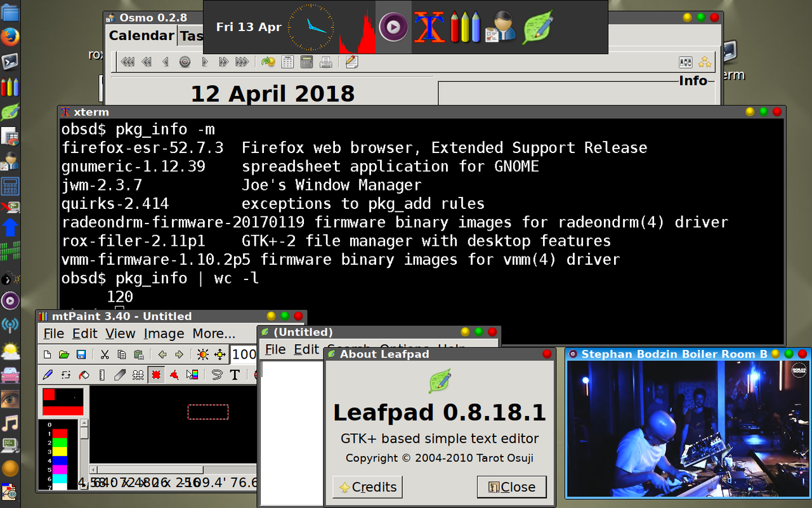Select the flood fill bucket tool

click(x=83, y=375)
